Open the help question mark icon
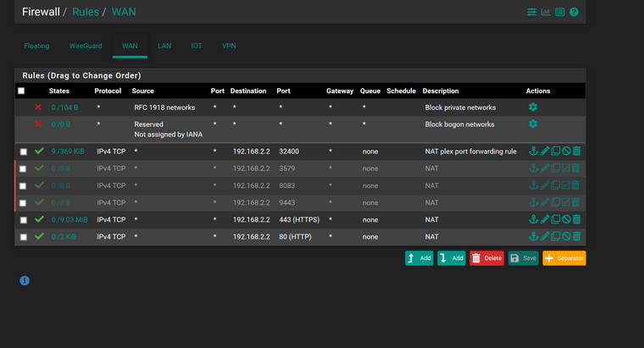 pos(574,12)
